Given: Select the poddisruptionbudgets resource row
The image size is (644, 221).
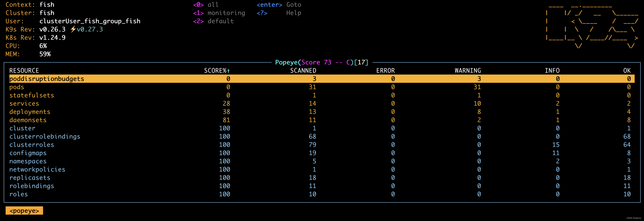Looking at the screenshot, I should pyautogui.click(x=322, y=79).
